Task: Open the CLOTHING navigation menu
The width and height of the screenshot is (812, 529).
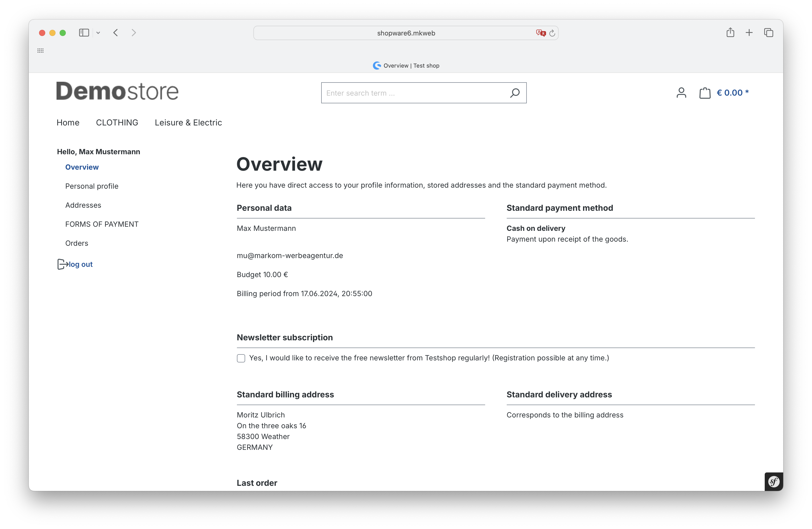Action: [x=117, y=123]
